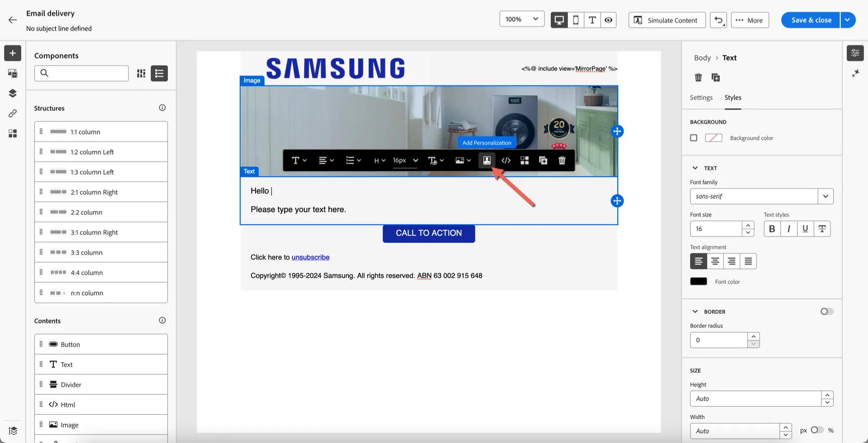Open the Font family dropdown
The image size is (868, 443).
(x=825, y=196)
